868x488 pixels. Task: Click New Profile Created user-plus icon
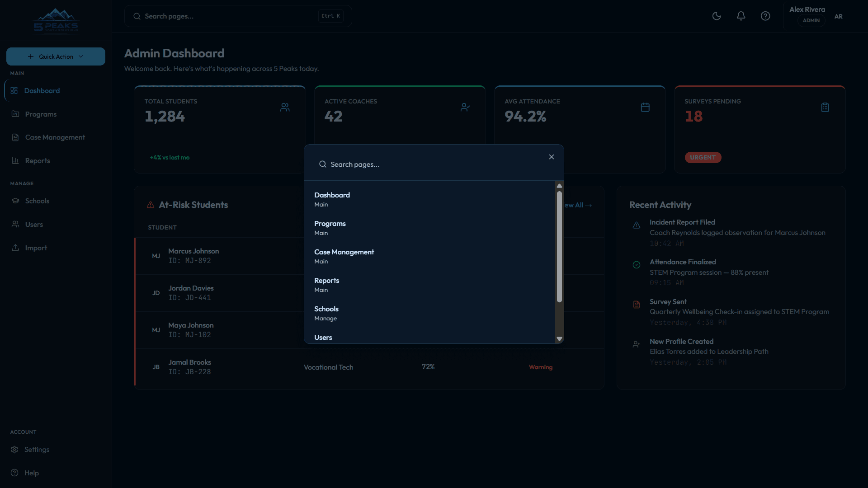click(x=637, y=344)
